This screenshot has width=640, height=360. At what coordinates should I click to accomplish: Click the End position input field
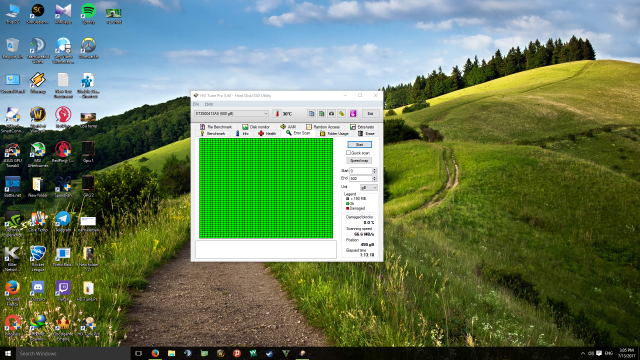[361, 178]
